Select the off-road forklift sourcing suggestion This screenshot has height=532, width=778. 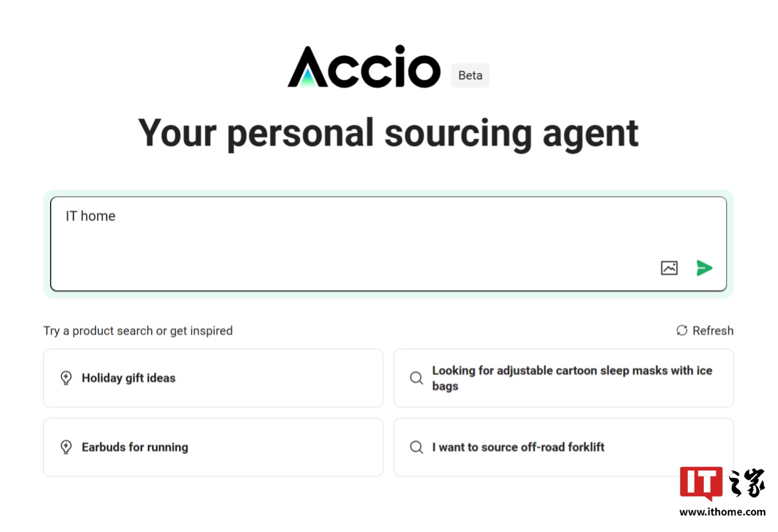click(564, 447)
